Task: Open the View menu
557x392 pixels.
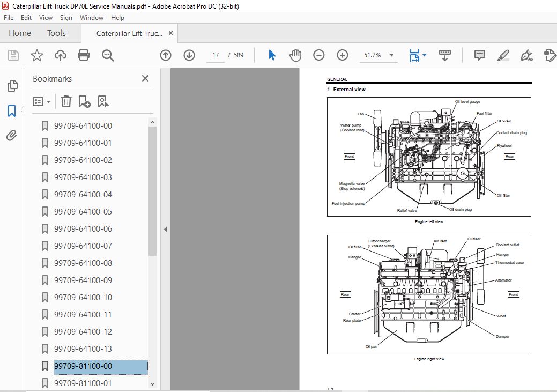Action: pyautogui.click(x=46, y=17)
